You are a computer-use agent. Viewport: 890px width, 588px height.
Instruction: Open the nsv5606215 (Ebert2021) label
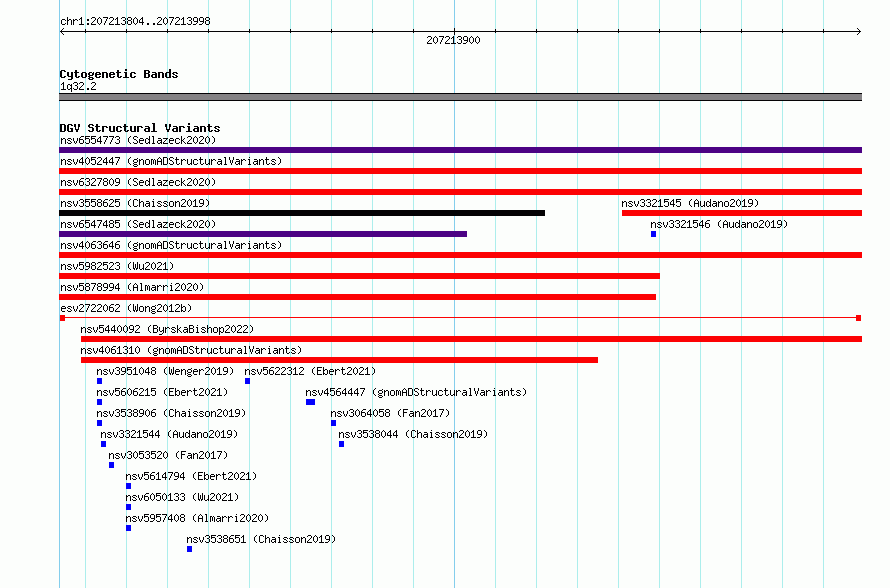click(162, 392)
